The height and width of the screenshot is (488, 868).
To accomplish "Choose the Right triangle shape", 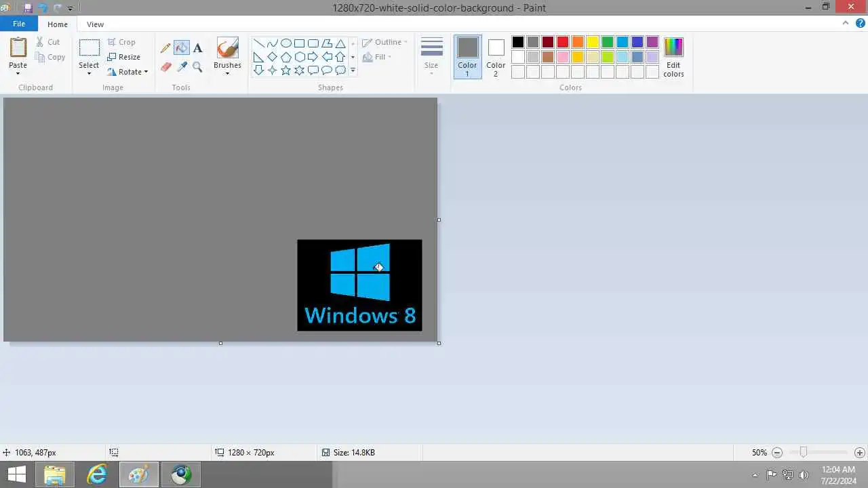I will [x=258, y=57].
